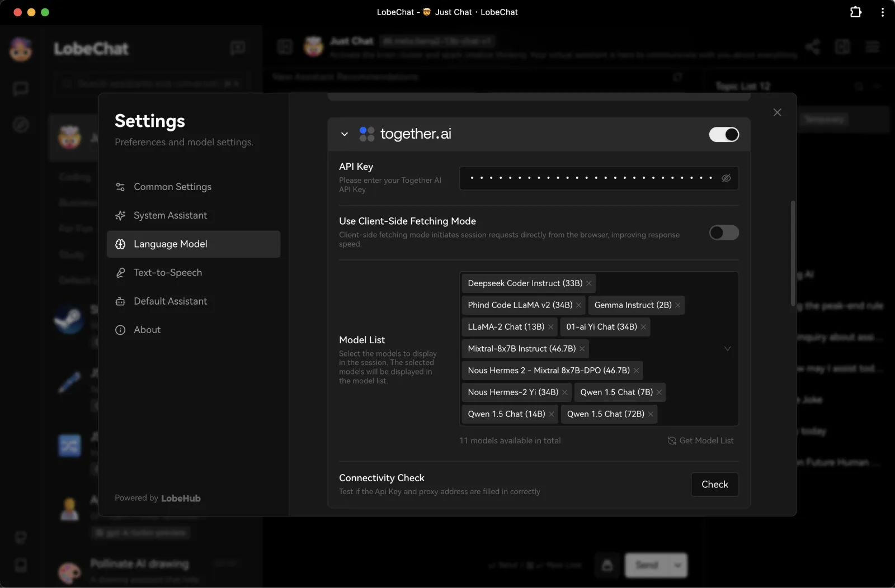Viewport: 895px width, 588px height.
Task: Click the LobeHub link in footer
Action: click(181, 499)
